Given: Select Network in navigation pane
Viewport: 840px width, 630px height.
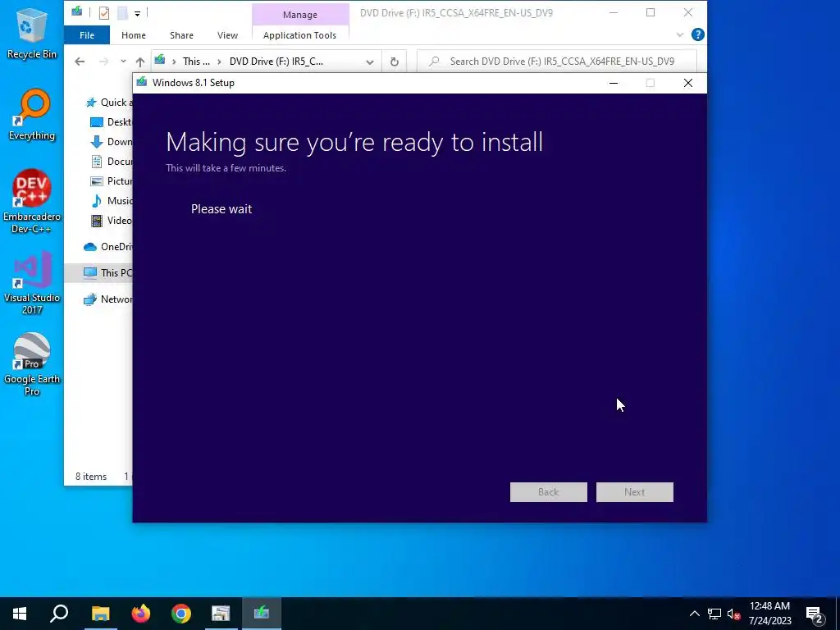Looking at the screenshot, I should pyautogui.click(x=107, y=299).
